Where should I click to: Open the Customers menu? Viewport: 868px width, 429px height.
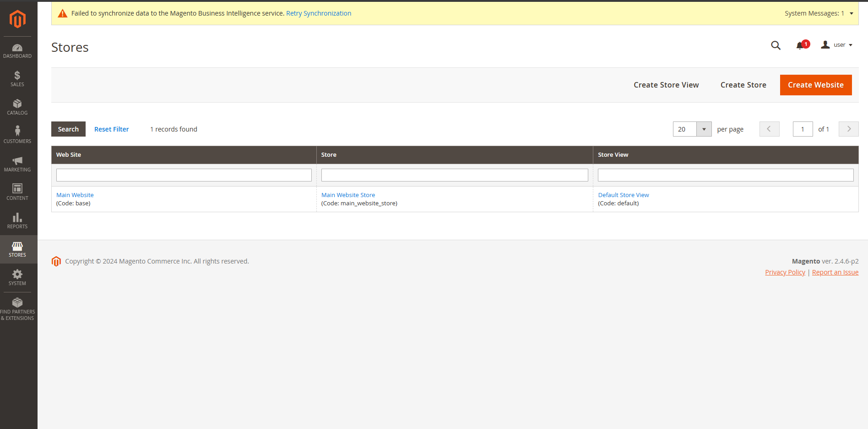pos(17,136)
